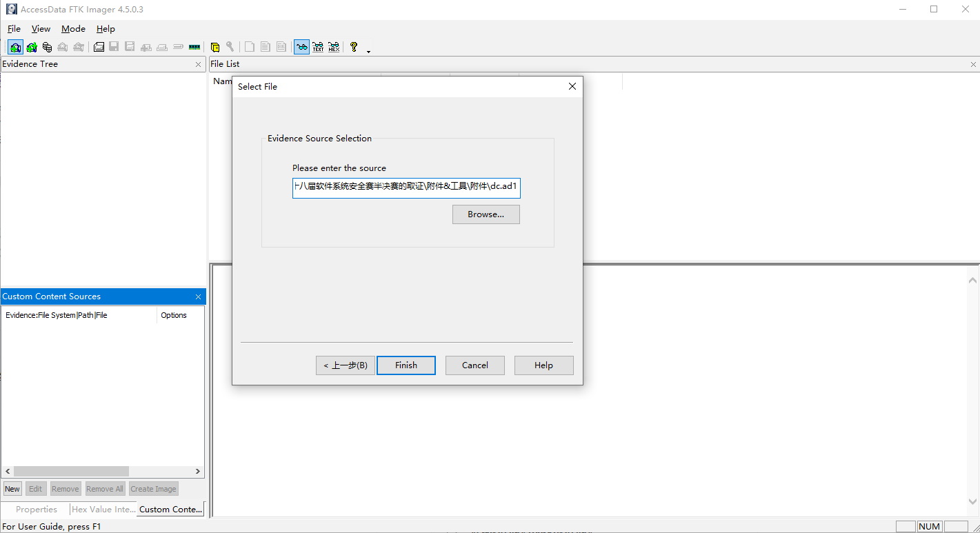Click 'Please enter the source' label

point(339,168)
